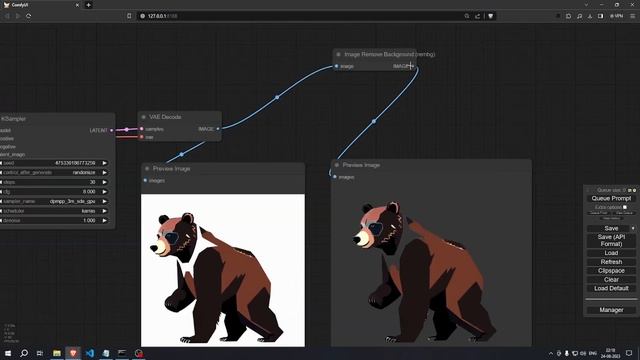The height and width of the screenshot is (360, 640).
Task: Click midpoint of link to right preview
Action: (x=373, y=121)
